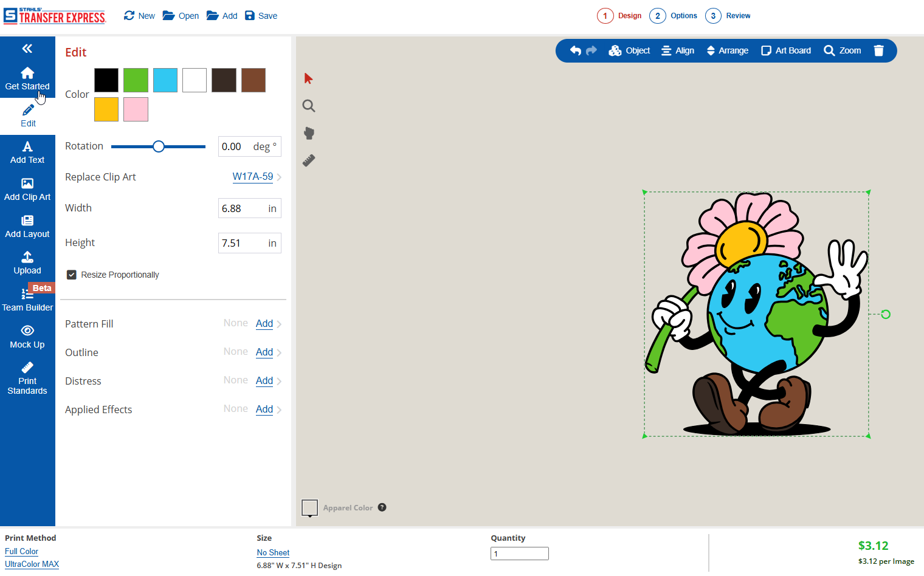Add an Outline to the clip art
Image resolution: width=924 pixels, height=576 pixels.
pyautogui.click(x=264, y=352)
